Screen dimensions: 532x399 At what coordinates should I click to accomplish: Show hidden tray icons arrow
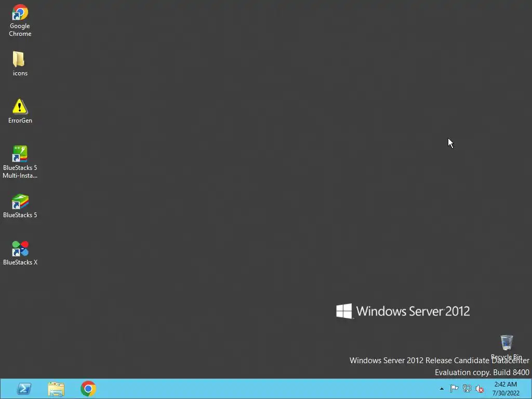442,389
